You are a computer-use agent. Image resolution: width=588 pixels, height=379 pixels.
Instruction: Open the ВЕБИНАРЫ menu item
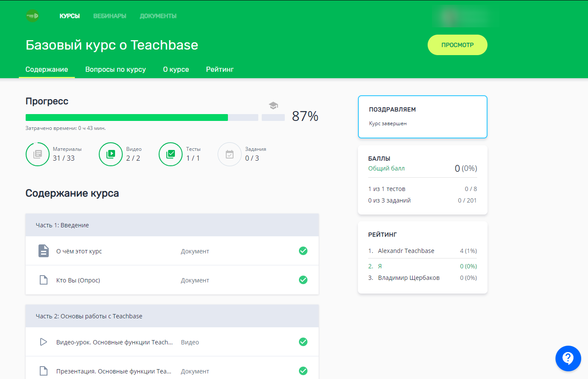coord(110,16)
